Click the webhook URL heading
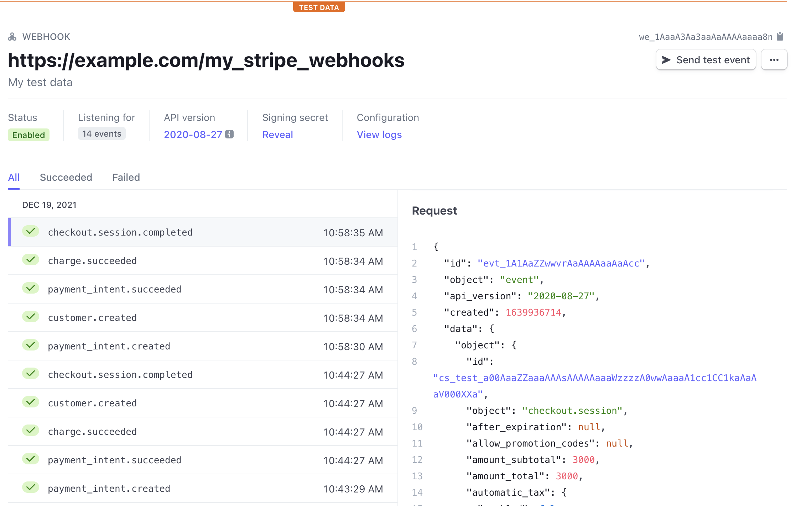 coord(206,60)
